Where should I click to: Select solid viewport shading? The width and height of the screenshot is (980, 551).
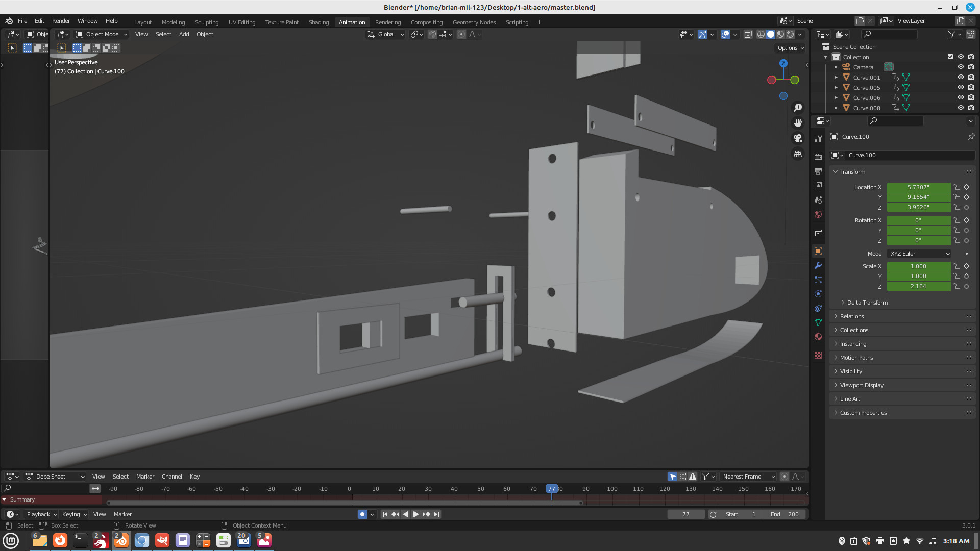click(x=771, y=34)
